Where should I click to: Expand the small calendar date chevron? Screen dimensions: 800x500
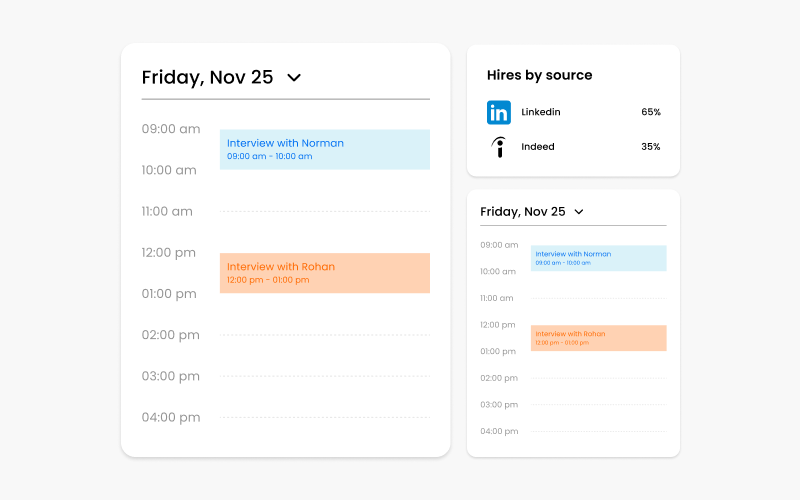click(579, 212)
